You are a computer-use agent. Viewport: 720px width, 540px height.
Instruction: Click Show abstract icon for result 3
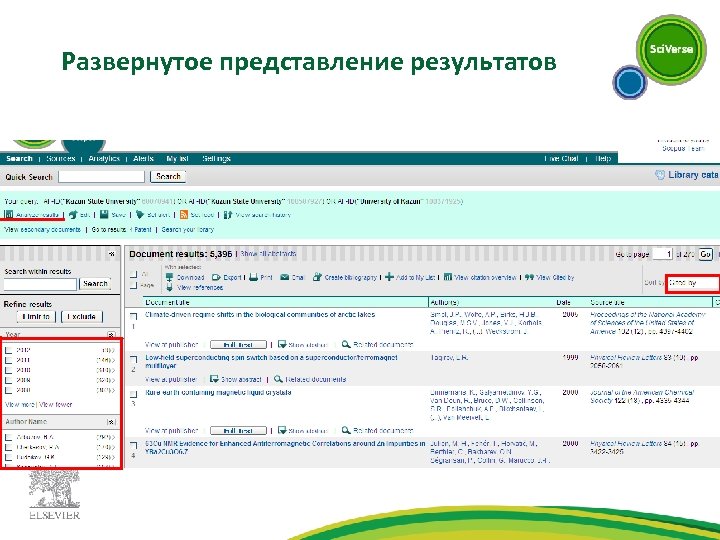coord(282,431)
